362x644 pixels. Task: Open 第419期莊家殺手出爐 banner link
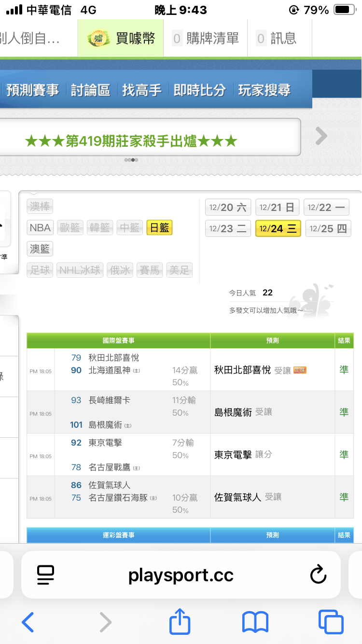(x=131, y=141)
